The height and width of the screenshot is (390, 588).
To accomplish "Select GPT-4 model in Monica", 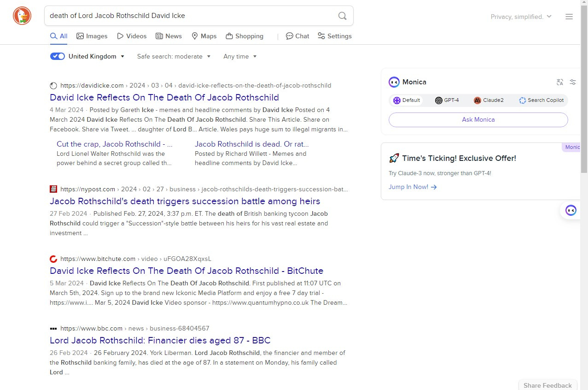I will 447,100.
